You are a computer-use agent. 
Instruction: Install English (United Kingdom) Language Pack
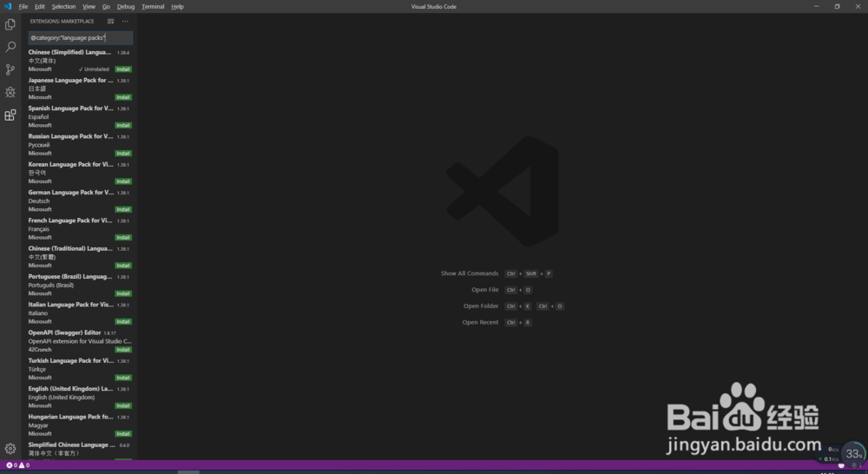coord(123,406)
